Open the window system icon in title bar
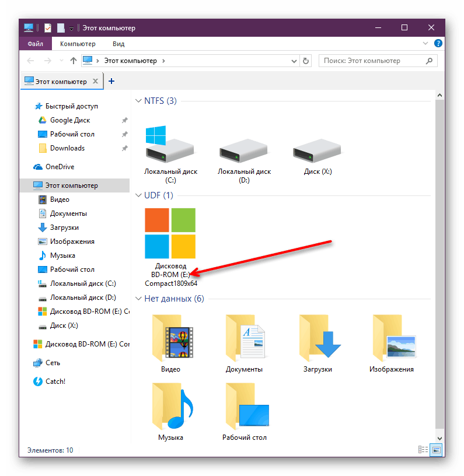Image resolution: width=464 pixels, height=476 pixels. [29, 28]
